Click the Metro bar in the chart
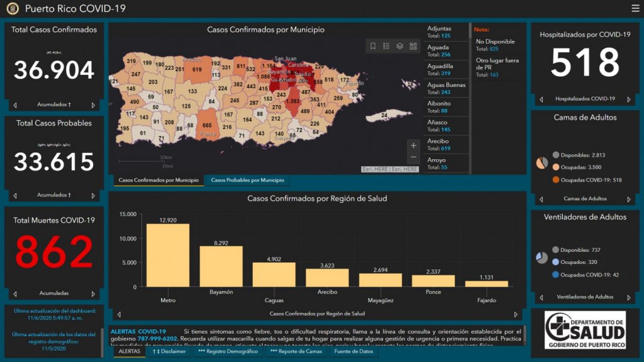This screenshot has width=644, height=362. (x=167, y=255)
